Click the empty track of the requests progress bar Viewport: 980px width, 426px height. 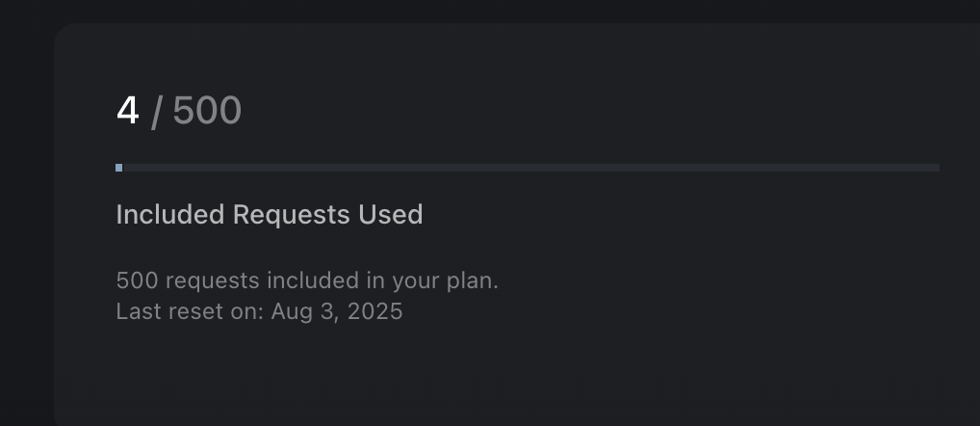click(x=529, y=168)
